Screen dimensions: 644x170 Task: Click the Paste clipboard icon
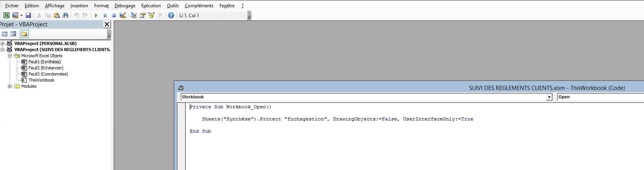click(x=56, y=15)
